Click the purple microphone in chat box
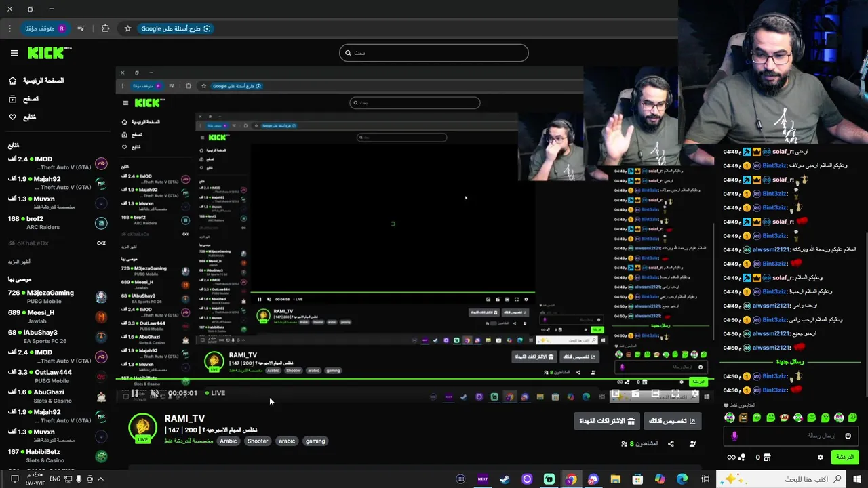The width and height of the screenshot is (868, 488). coord(734,436)
